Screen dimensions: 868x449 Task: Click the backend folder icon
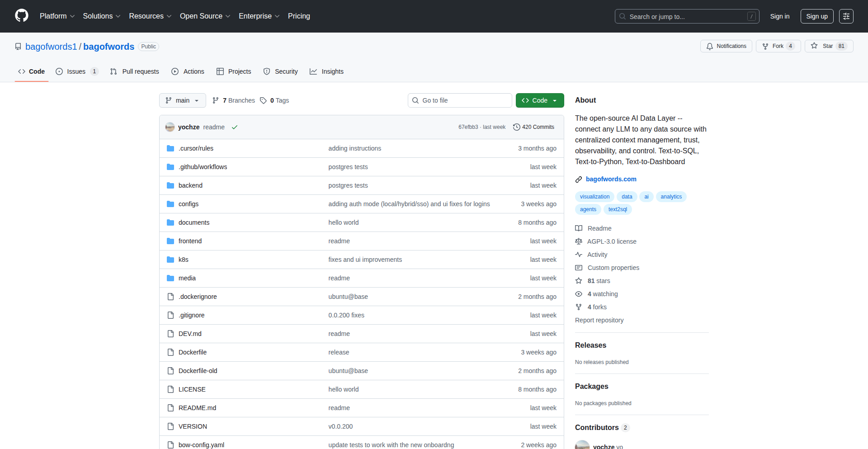[170, 185]
